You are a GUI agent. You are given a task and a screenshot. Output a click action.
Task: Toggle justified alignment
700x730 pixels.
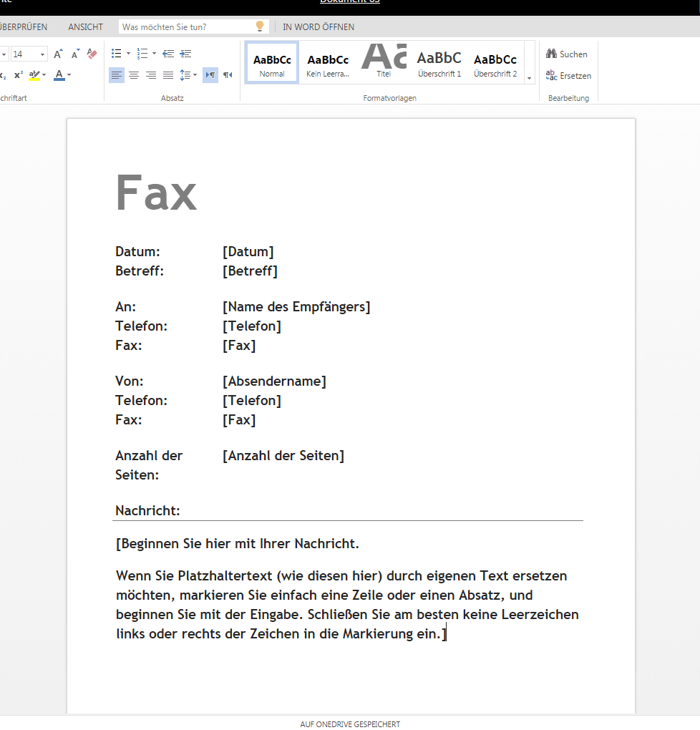tap(168, 75)
